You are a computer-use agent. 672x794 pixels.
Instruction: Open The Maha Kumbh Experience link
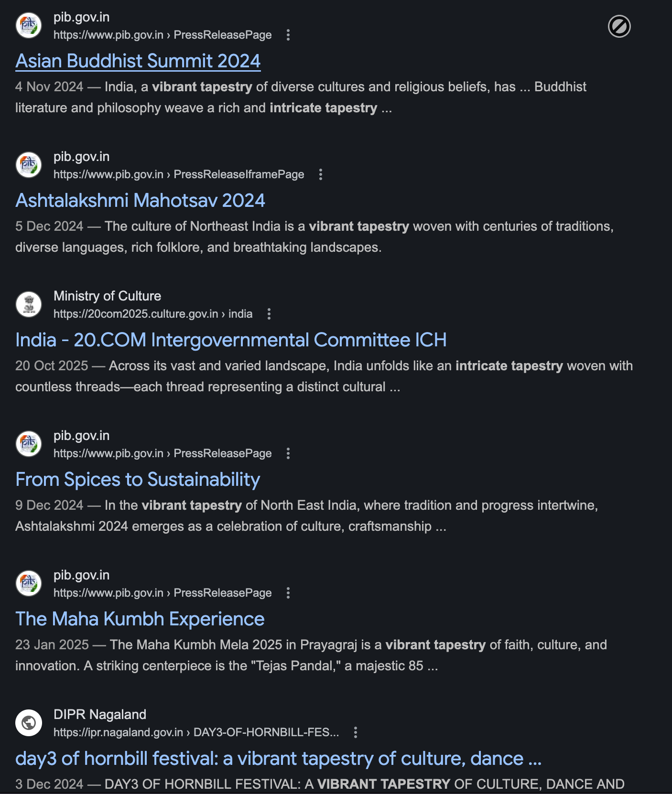coord(140,619)
